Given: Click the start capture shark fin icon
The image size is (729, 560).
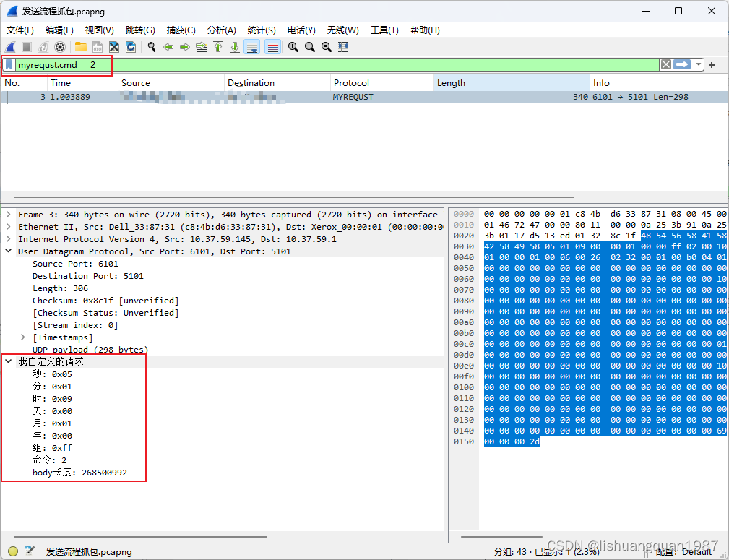Looking at the screenshot, I should pyautogui.click(x=11, y=47).
